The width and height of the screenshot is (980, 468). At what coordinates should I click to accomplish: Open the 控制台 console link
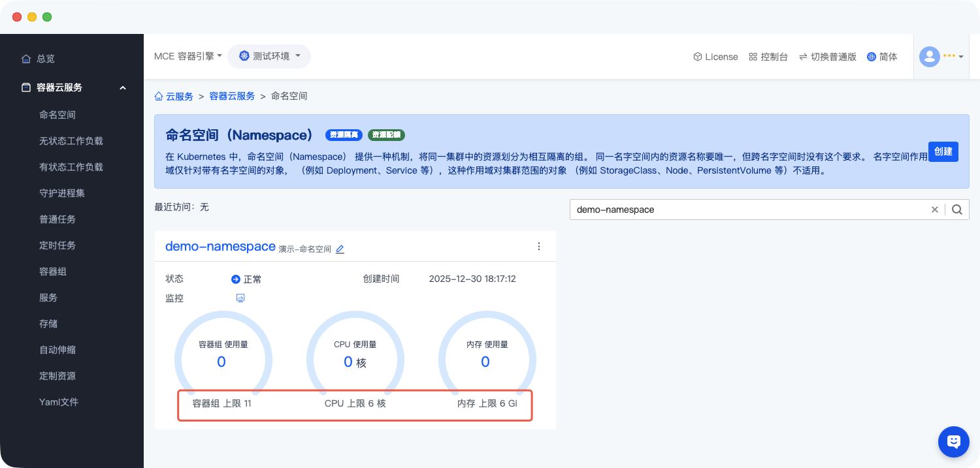[x=768, y=57]
